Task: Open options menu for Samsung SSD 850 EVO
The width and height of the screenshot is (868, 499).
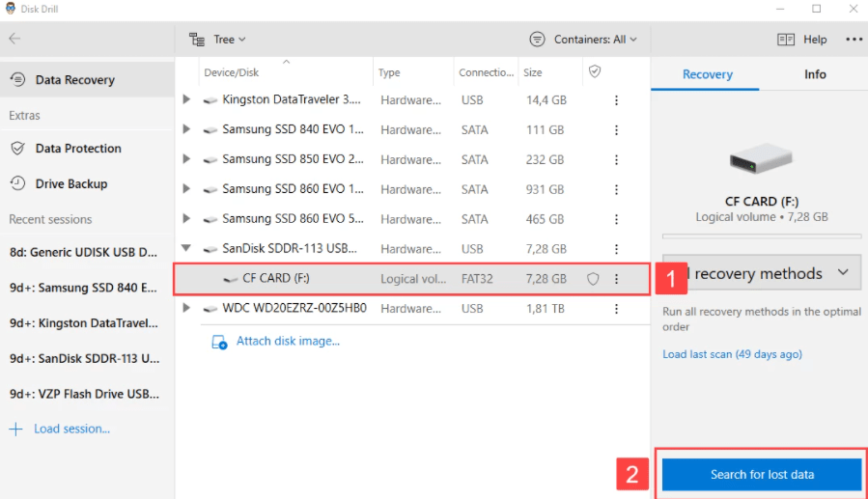Action: pyautogui.click(x=616, y=160)
